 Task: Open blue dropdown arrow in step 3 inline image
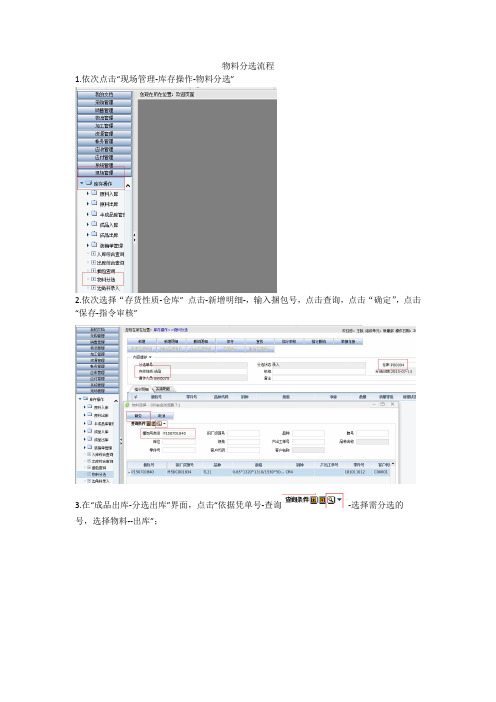coord(339,499)
